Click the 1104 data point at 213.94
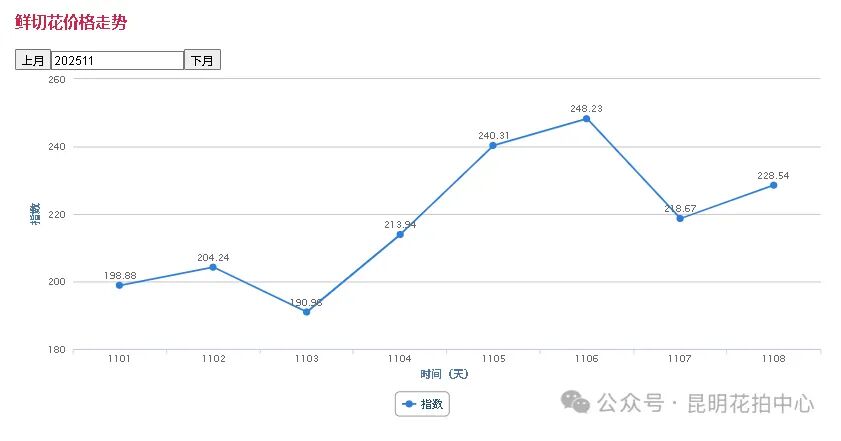 [x=400, y=234]
